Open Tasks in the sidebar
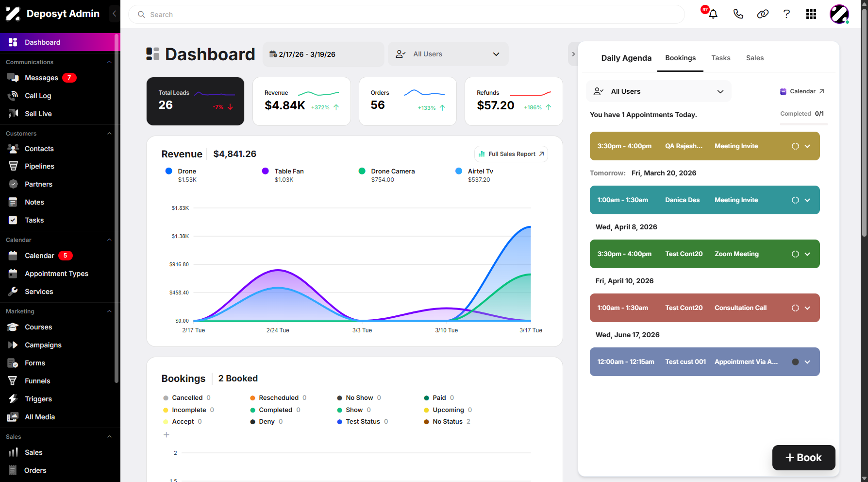This screenshot has width=868, height=482. point(34,220)
